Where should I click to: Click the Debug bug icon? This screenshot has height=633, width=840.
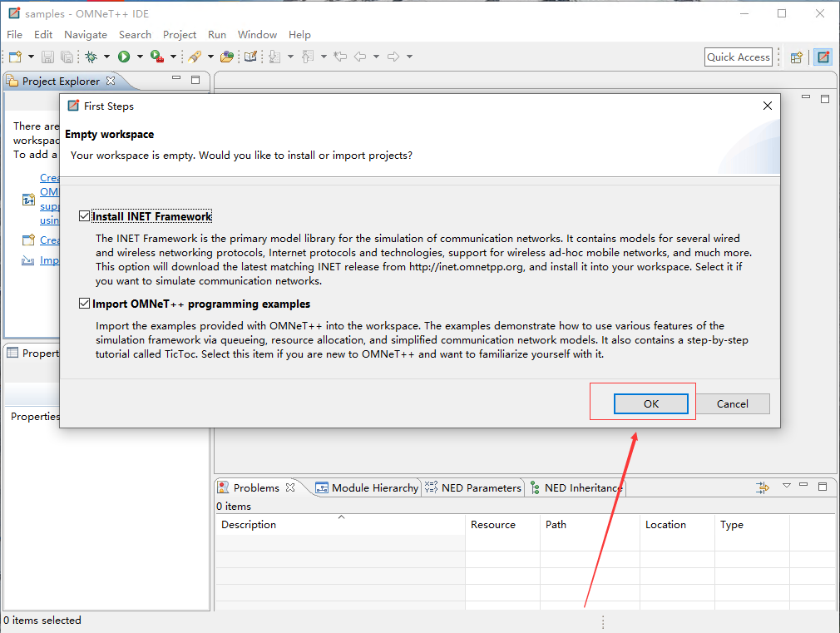click(91, 57)
